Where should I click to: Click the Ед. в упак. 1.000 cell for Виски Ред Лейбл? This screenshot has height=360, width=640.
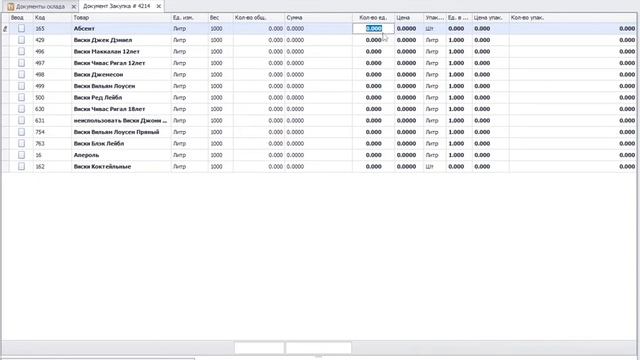[x=459, y=98]
